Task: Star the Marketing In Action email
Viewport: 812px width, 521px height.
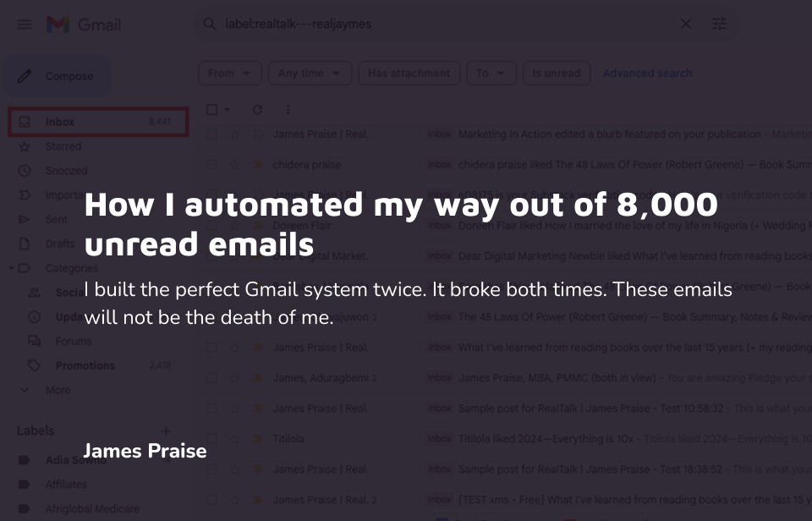Action: coord(234,134)
